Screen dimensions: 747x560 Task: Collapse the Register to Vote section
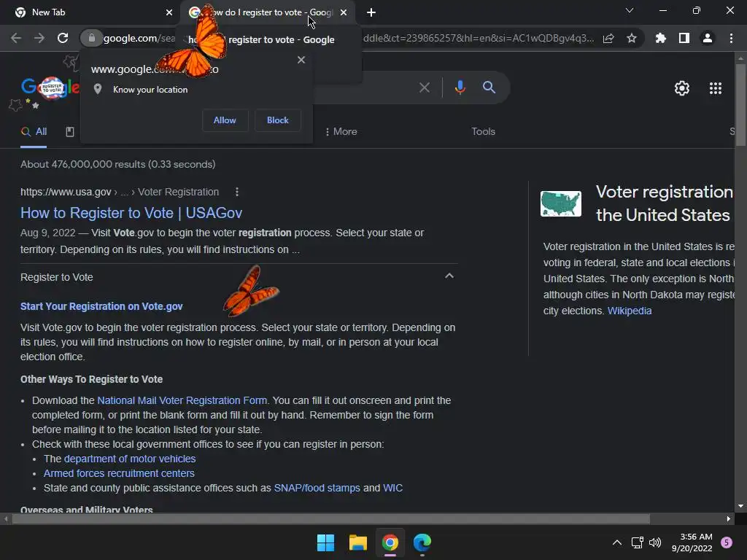(x=449, y=276)
